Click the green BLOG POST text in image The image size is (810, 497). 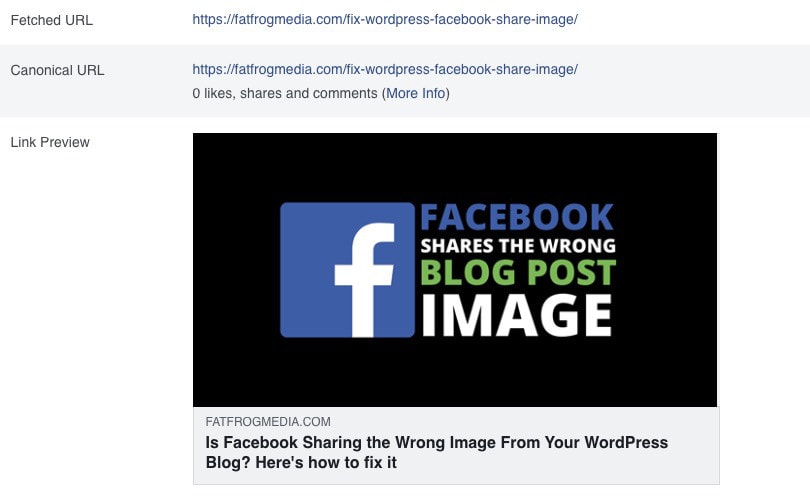point(518,272)
